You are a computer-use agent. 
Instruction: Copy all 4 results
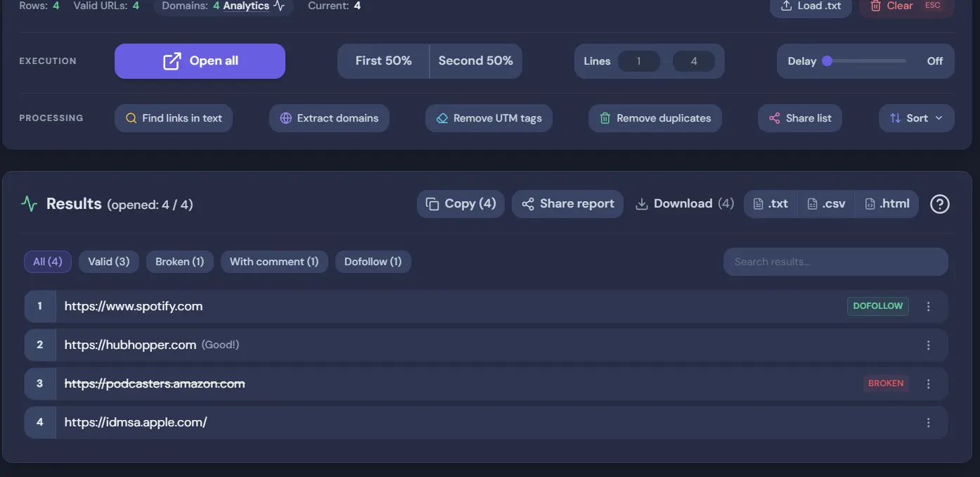click(460, 204)
